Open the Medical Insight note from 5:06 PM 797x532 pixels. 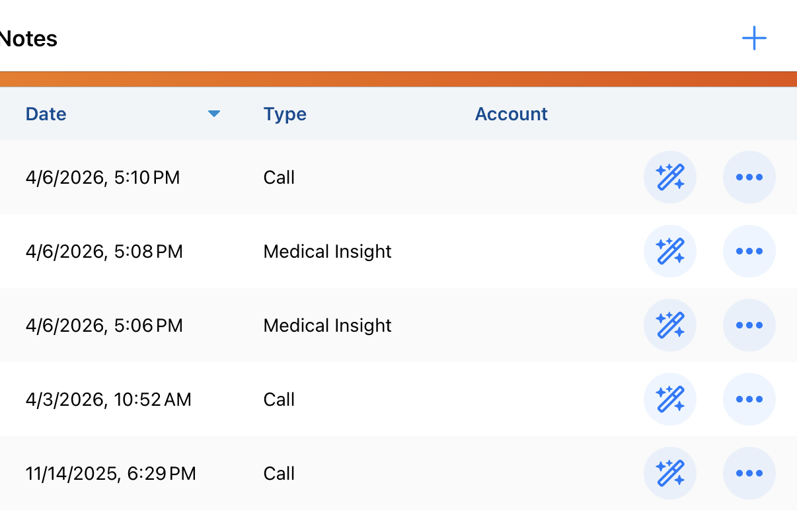coord(327,325)
